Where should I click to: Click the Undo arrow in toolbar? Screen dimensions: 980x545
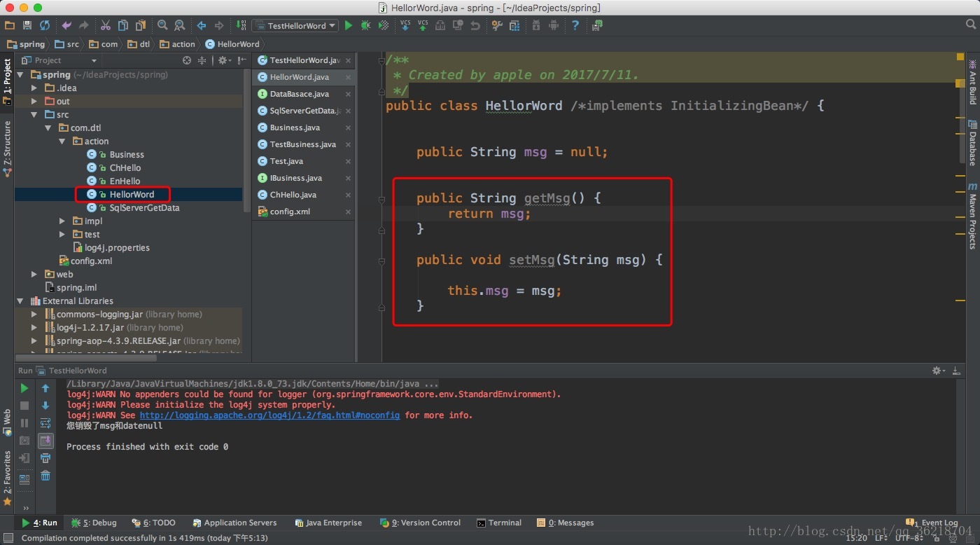click(x=66, y=25)
